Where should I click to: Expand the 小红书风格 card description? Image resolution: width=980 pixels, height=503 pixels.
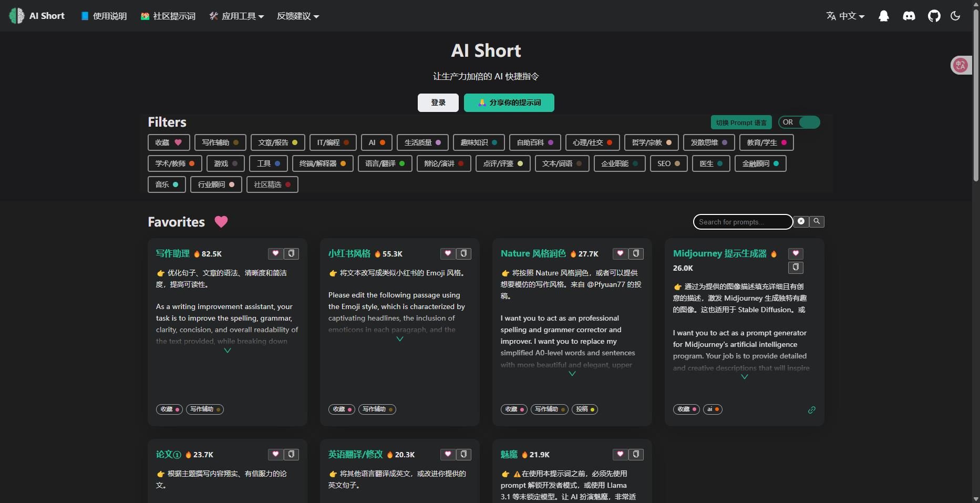click(400, 339)
